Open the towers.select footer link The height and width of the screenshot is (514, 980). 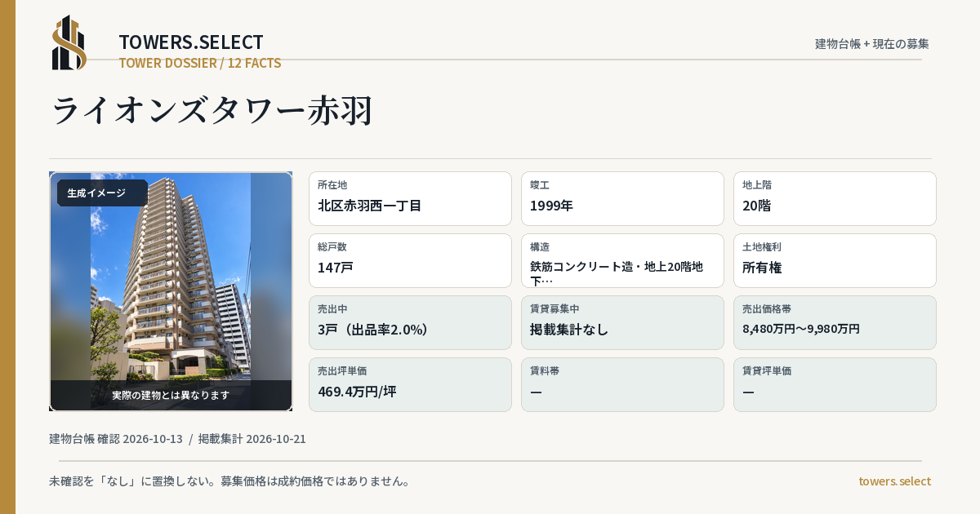[x=894, y=481]
